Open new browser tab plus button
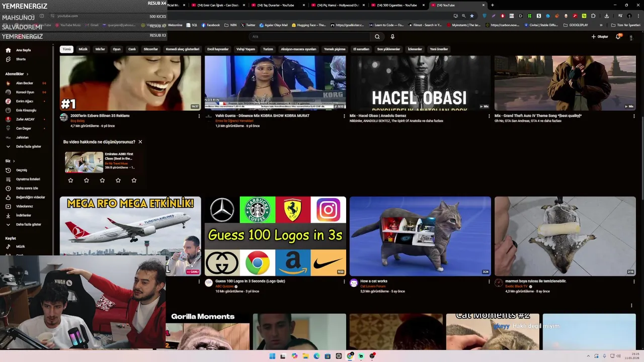644x362 pixels. pyautogui.click(x=492, y=5)
